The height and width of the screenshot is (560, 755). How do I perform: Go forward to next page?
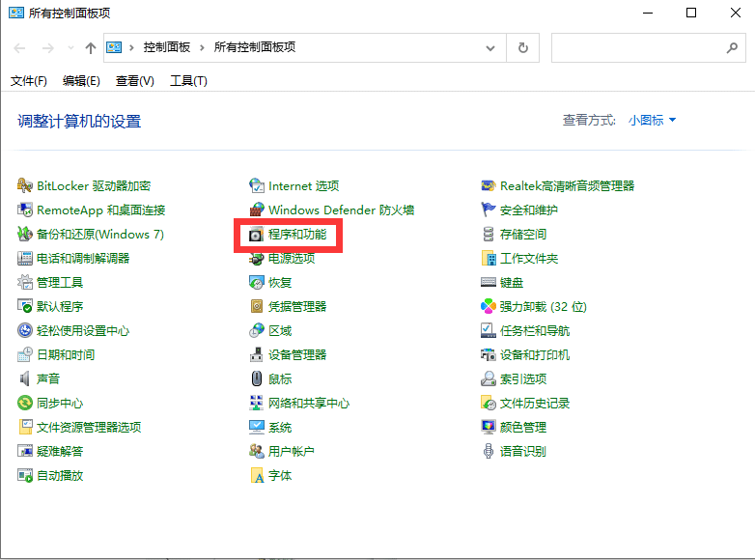47,47
